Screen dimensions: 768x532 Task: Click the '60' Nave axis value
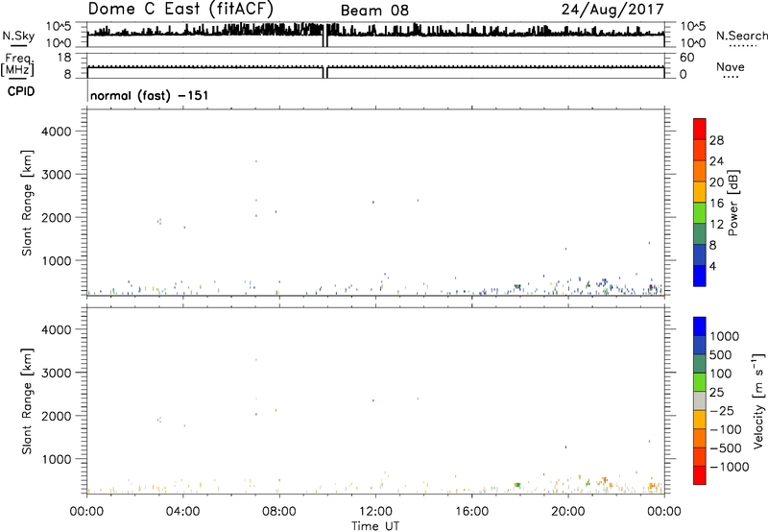686,58
